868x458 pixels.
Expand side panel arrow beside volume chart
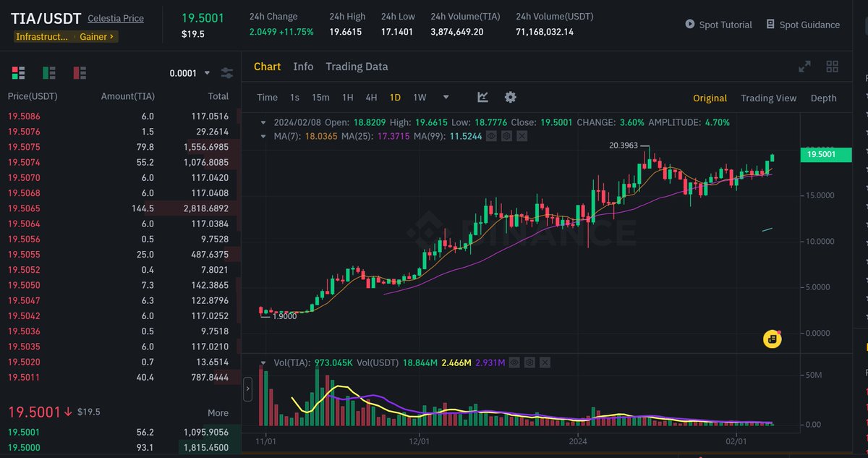click(x=248, y=389)
